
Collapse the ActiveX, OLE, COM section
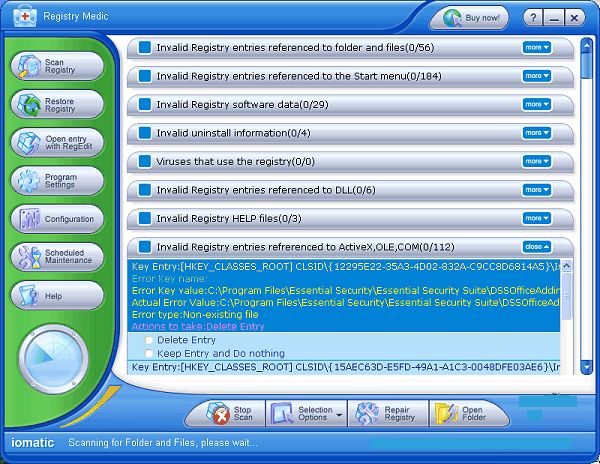(536, 247)
